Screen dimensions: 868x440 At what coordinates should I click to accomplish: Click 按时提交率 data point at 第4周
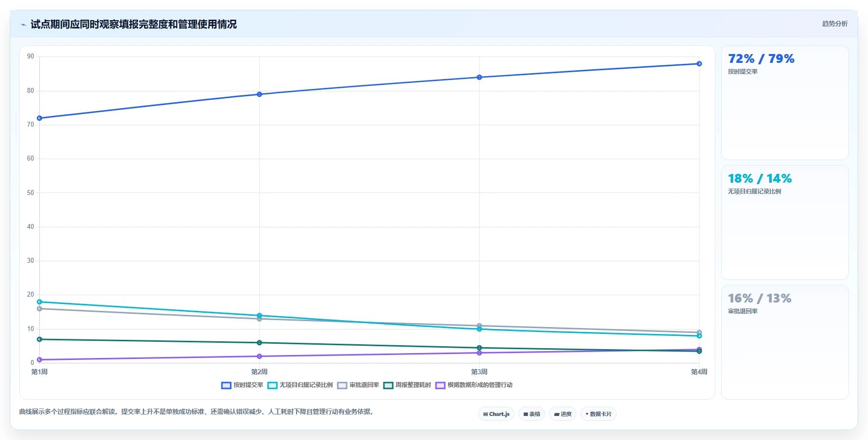point(699,64)
